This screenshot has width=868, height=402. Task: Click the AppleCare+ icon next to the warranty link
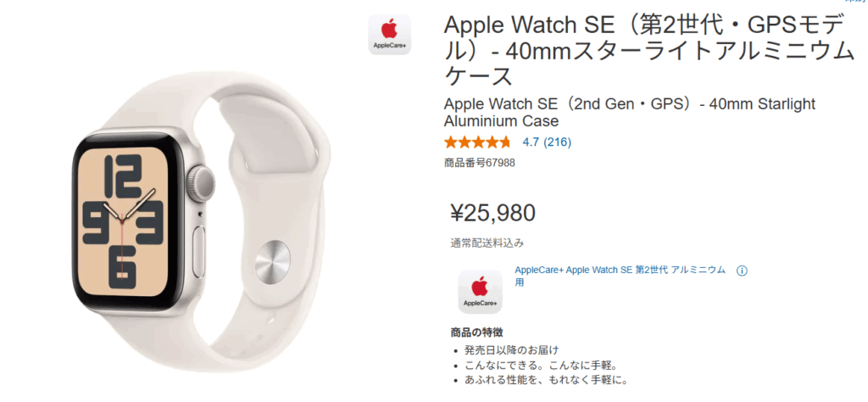click(x=480, y=292)
